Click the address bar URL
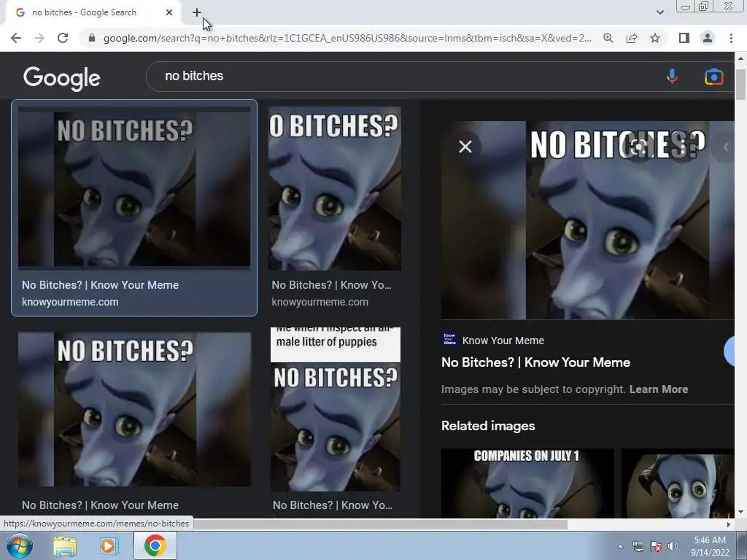The height and width of the screenshot is (560, 747). (347, 38)
